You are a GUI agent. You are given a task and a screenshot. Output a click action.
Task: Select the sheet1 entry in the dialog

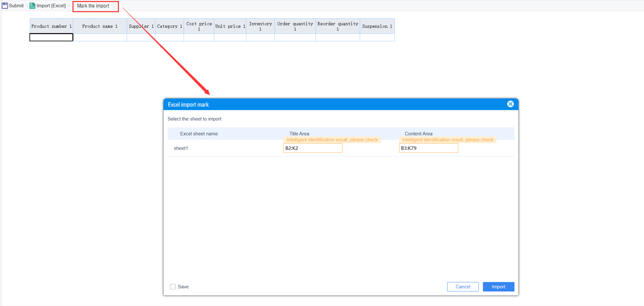pos(181,148)
